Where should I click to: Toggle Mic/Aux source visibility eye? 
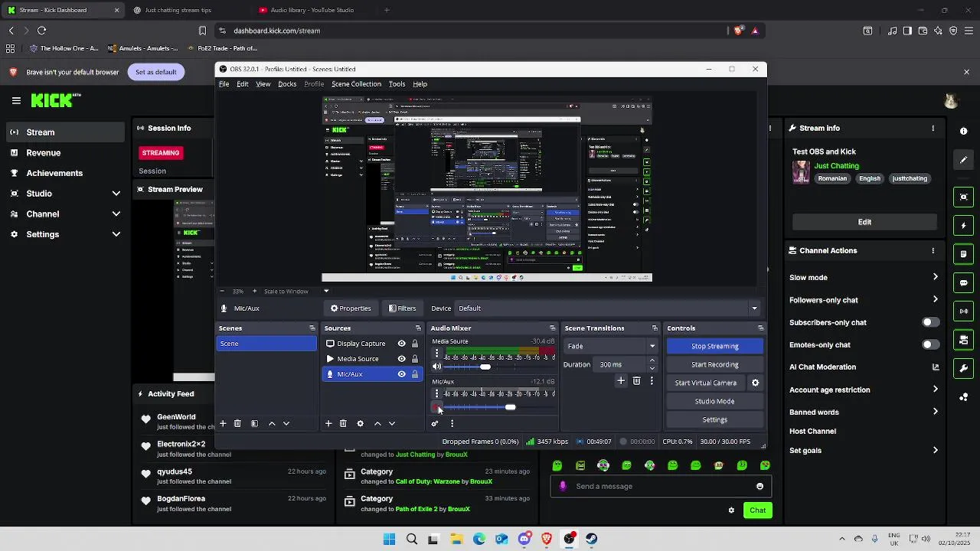point(401,374)
